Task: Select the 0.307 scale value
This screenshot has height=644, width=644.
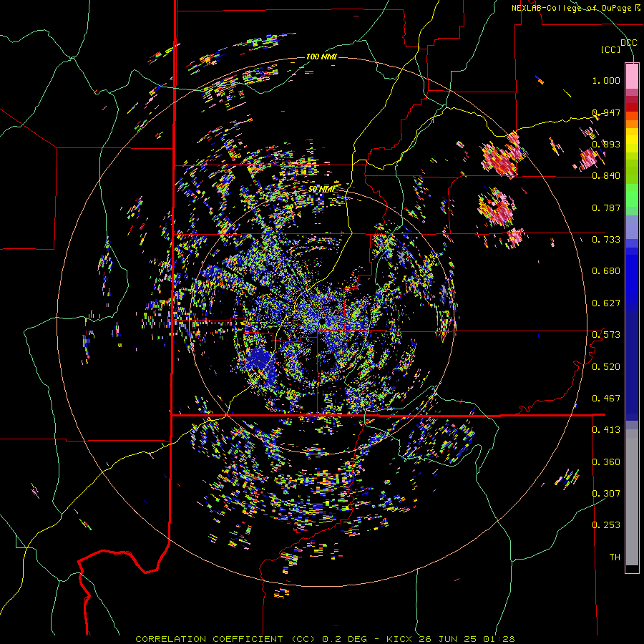Action: coord(606,494)
